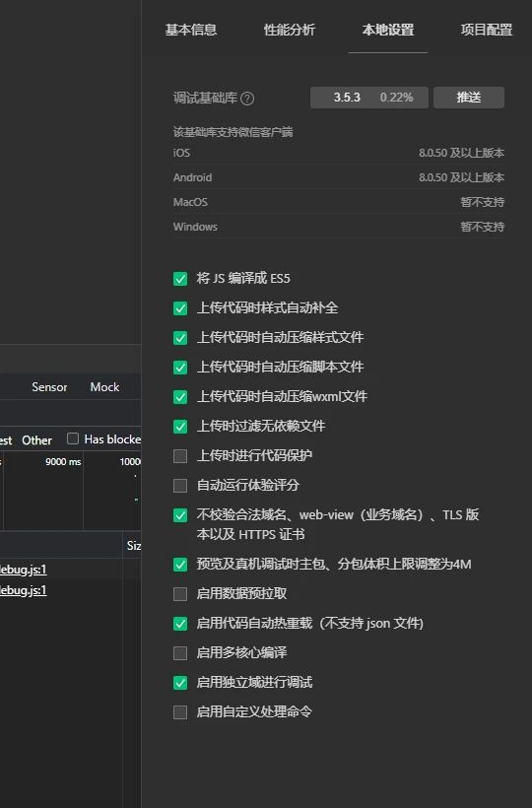Toggle 上传代码时自动压缩wxml文件 checkbox
Image resolution: width=532 pixels, height=808 pixels.
coord(180,397)
